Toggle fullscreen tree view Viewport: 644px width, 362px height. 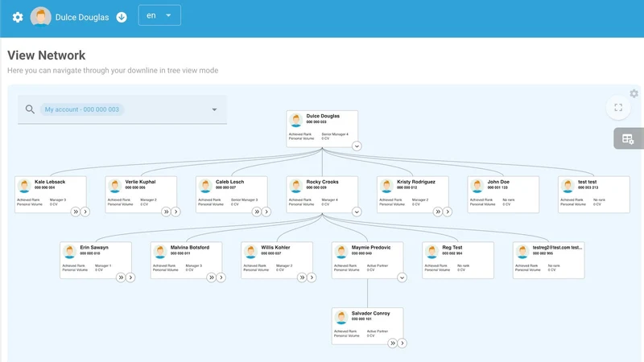pyautogui.click(x=618, y=108)
